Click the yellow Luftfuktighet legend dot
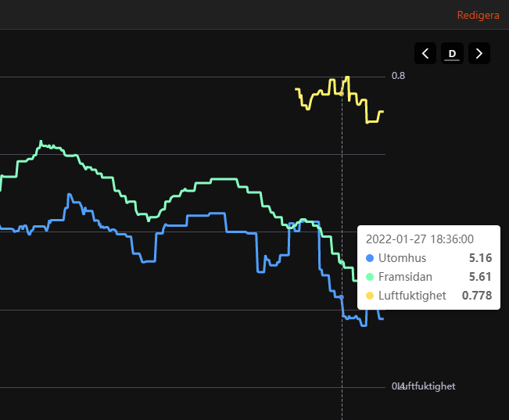 tap(370, 296)
